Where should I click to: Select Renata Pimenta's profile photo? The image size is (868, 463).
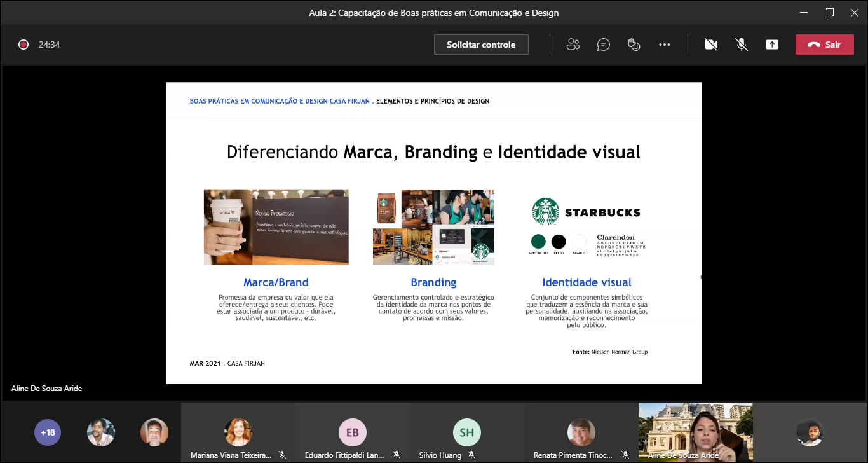pos(581,432)
